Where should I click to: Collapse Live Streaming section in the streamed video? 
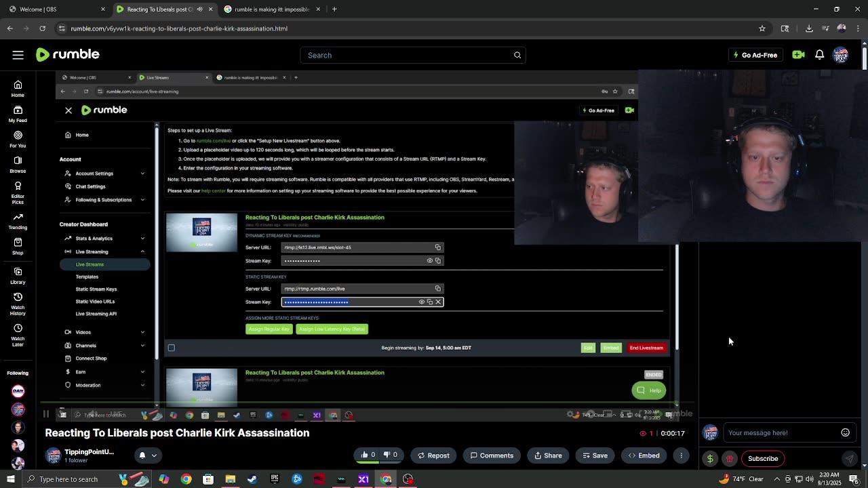[142, 251]
